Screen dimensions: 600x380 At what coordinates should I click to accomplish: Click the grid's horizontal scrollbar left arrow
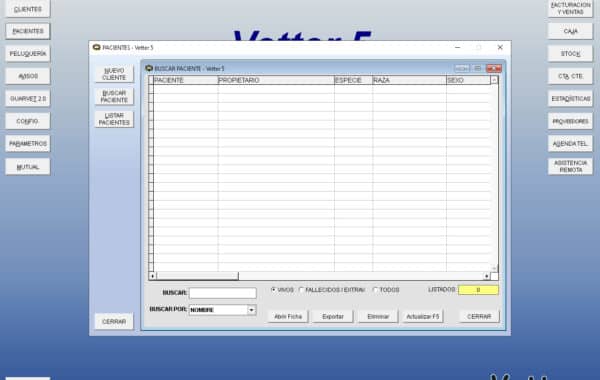[152, 276]
